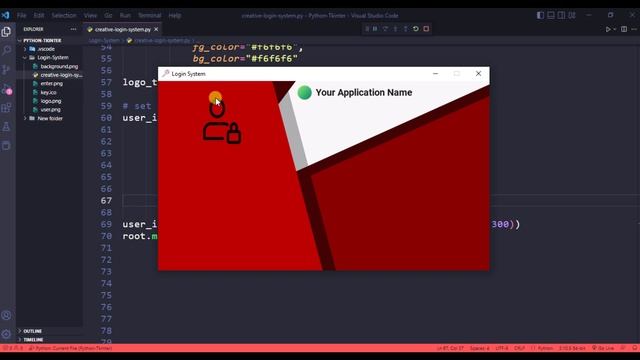Open the Go menu
Screen dimensions: 640x360
pos(108,16)
